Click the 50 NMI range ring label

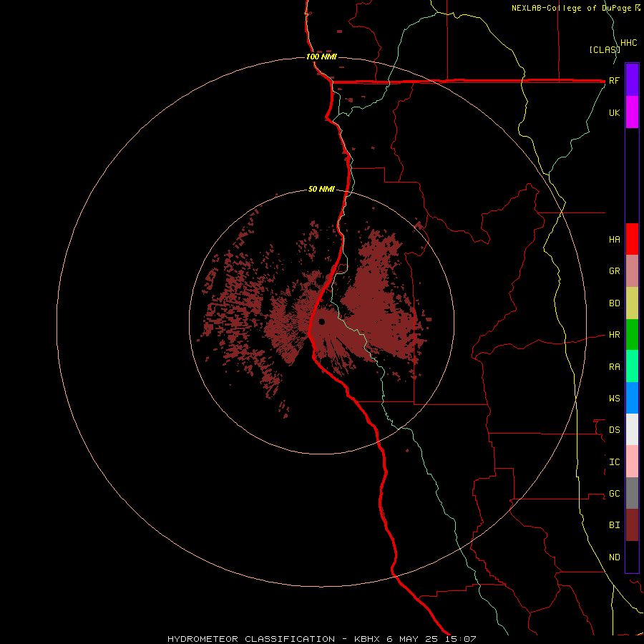coord(321,189)
